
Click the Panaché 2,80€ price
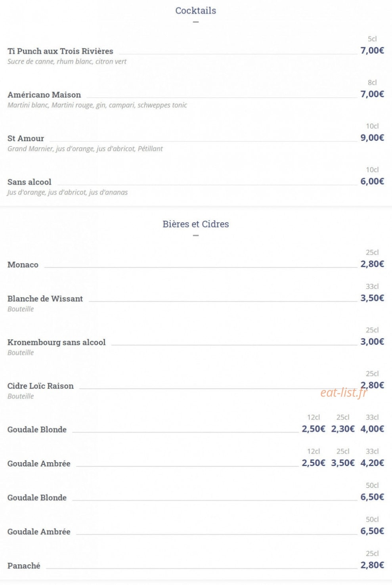click(x=372, y=565)
